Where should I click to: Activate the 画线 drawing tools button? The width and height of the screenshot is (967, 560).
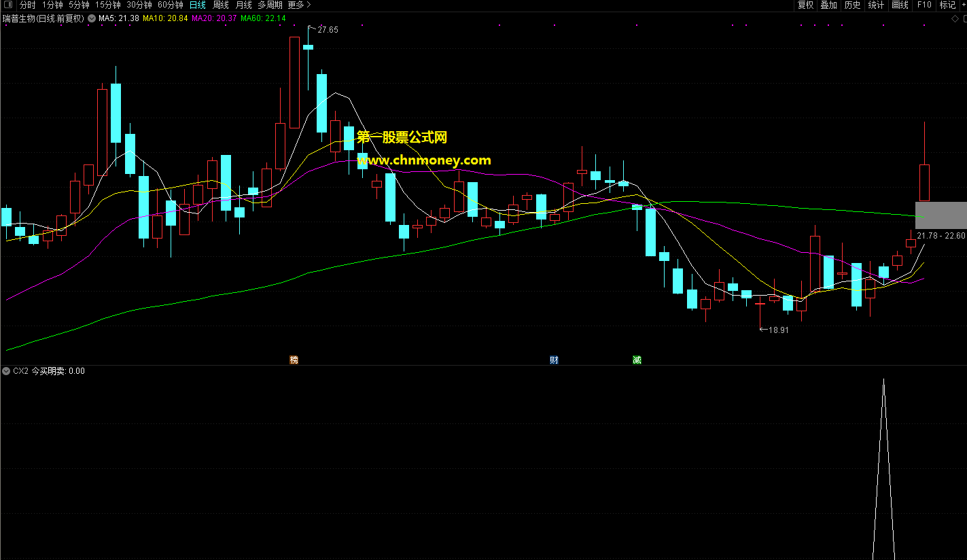point(900,5)
